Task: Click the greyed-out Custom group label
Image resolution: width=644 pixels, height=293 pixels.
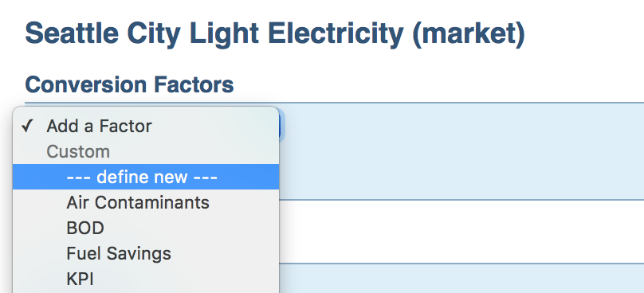Action: click(x=78, y=151)
